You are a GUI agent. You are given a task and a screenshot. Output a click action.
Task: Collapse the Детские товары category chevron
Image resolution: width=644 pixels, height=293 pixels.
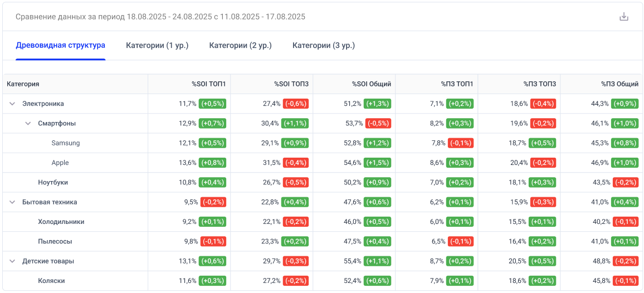pos(12,261)
